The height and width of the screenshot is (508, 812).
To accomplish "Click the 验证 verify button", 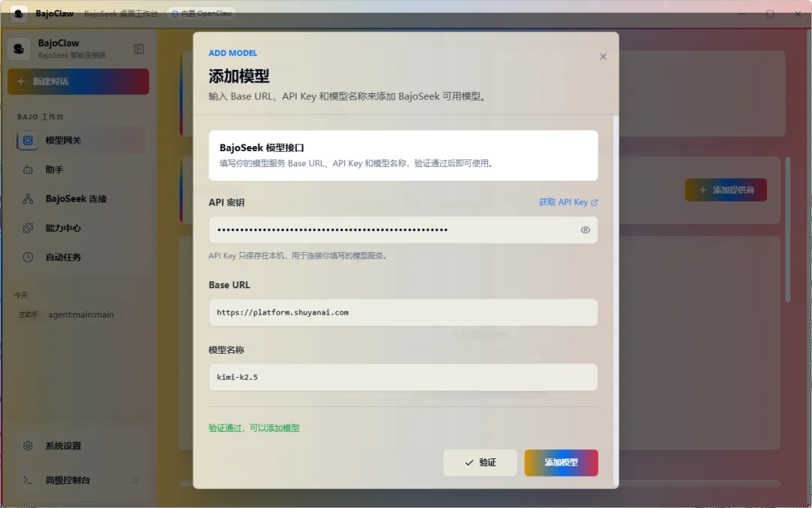I will pyautogui.click(x=480, y=462).
